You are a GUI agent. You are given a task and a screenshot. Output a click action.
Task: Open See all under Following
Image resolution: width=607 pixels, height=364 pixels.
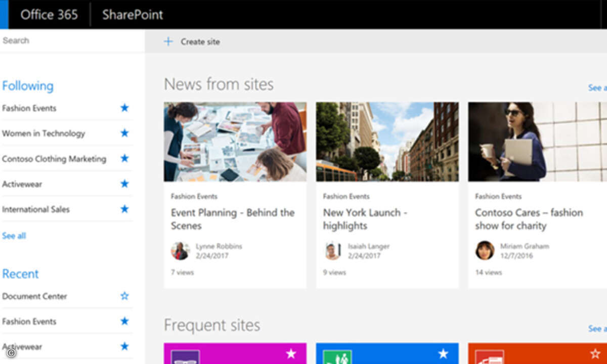point(14,236)
